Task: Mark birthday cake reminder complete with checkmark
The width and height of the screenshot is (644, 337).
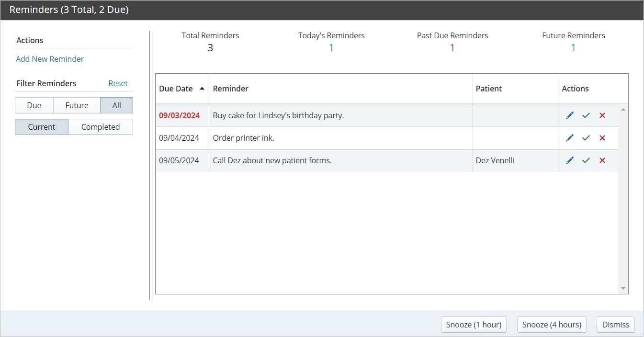Action: click(586, 115)
